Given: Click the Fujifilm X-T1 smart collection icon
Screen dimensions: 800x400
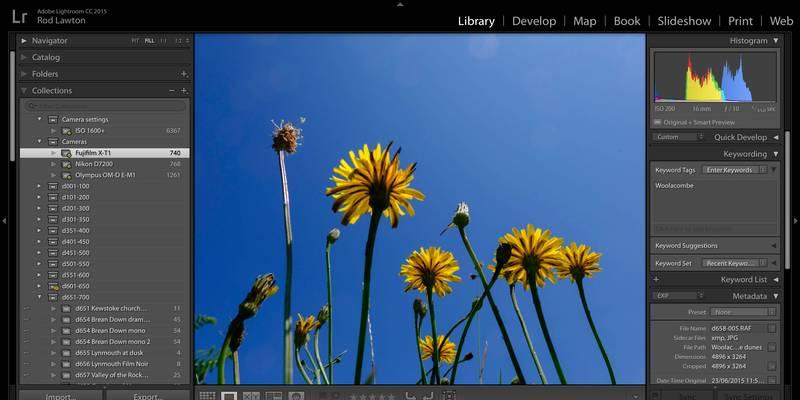Looking at the screenshot, I should coord(66,153).
